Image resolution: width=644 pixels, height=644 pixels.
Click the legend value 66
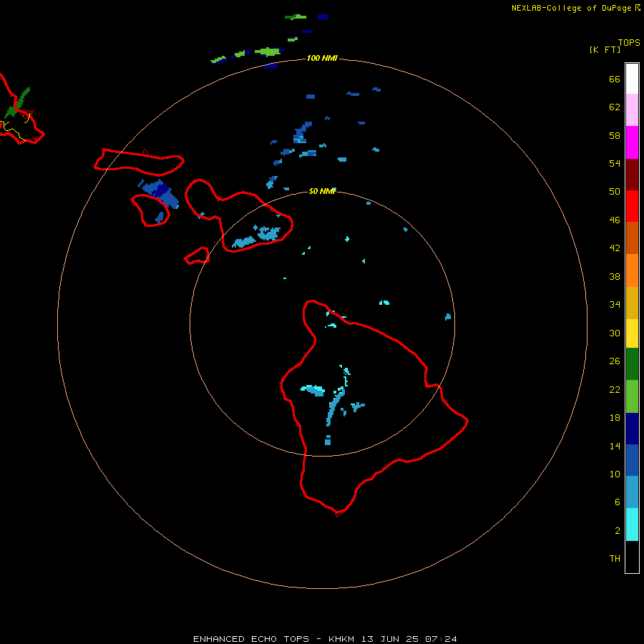tap(615, 79)
